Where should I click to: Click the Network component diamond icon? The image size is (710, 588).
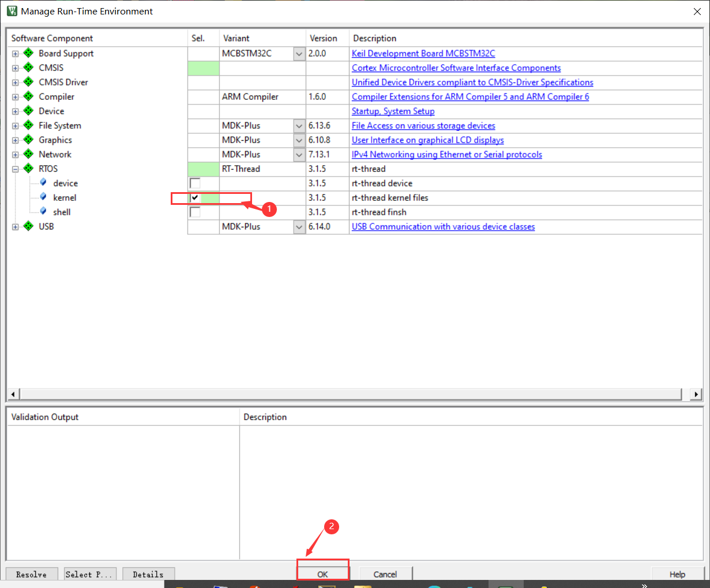(x=28, y=154)
